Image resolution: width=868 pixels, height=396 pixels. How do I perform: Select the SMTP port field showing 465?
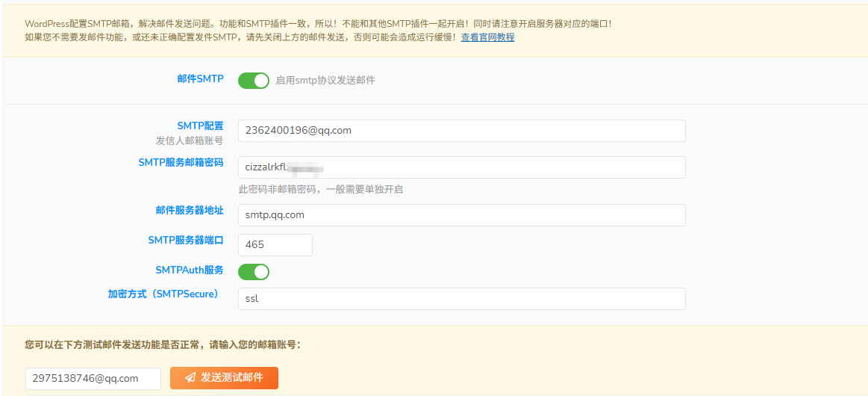point(275,245)
